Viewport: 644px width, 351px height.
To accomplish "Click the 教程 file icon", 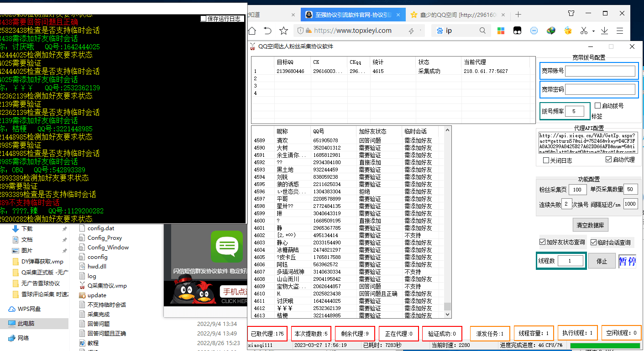I will pyautogui.click(x=82, y=343).
